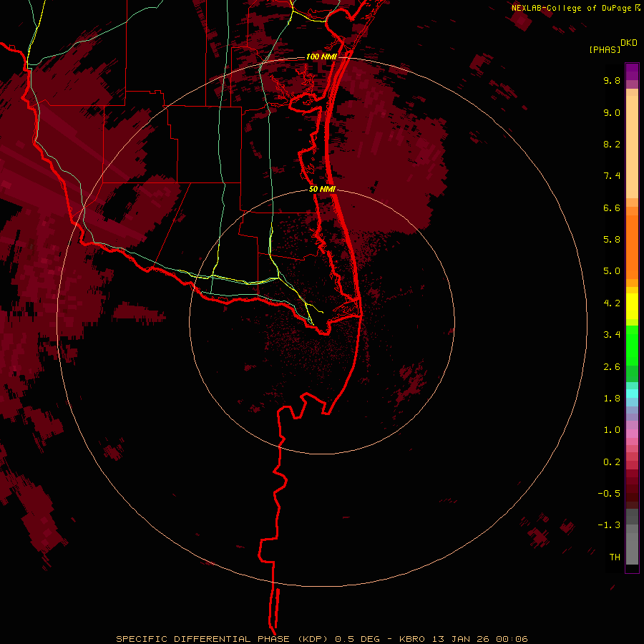Click the TH legend label

click(x=615, y=557)
